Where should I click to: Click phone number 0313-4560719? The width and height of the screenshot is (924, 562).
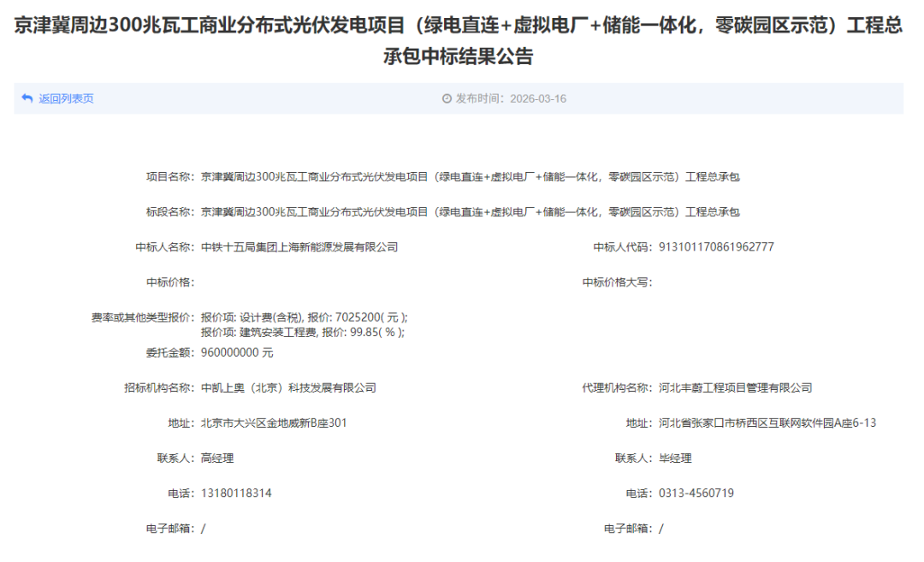click(x=696, y=493)
